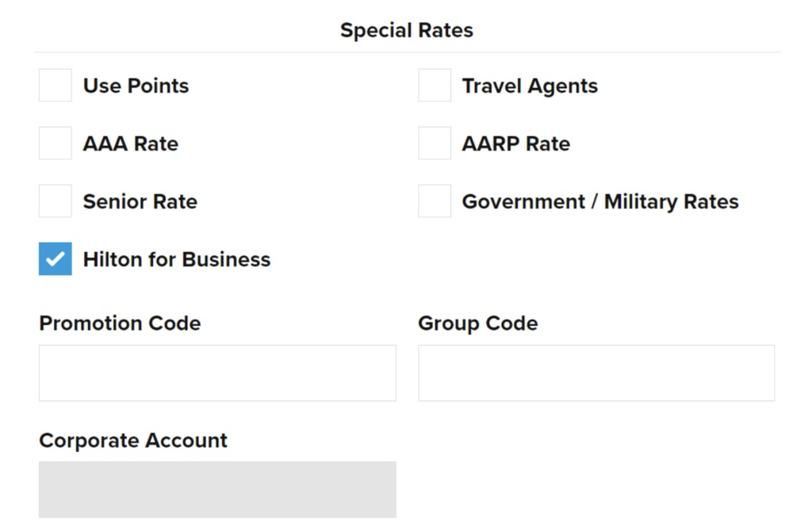Check the Government / Military Rates box

click(x=435, y=201)
